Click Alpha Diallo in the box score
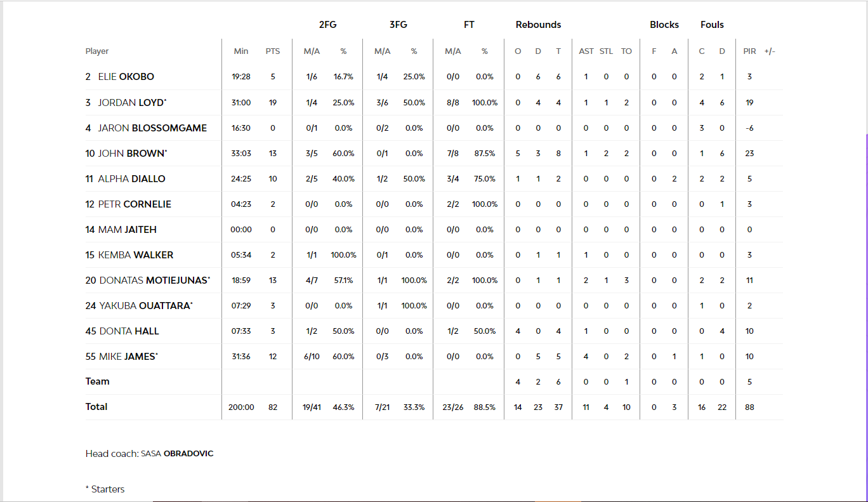This screenshot has width=868, height=502. 131,178
